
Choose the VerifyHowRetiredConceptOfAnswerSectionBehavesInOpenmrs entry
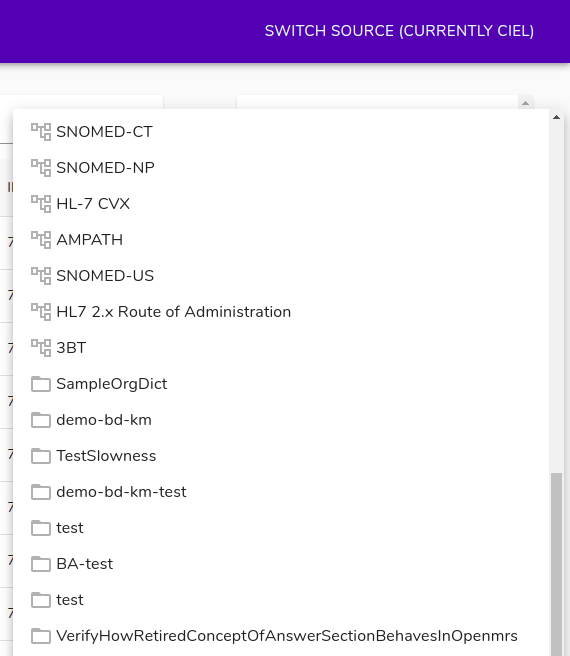click(x=281, y=636)
